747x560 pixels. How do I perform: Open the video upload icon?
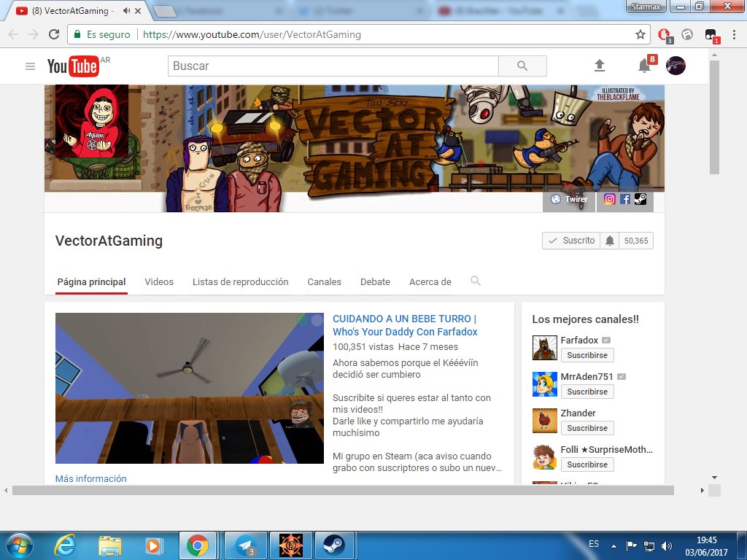click(x=600, y=66)
